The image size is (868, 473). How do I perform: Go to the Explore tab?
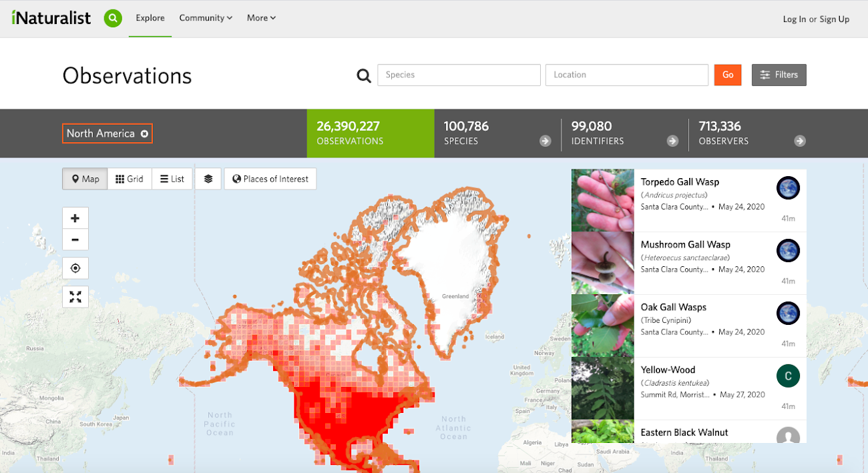pos(150,18)
